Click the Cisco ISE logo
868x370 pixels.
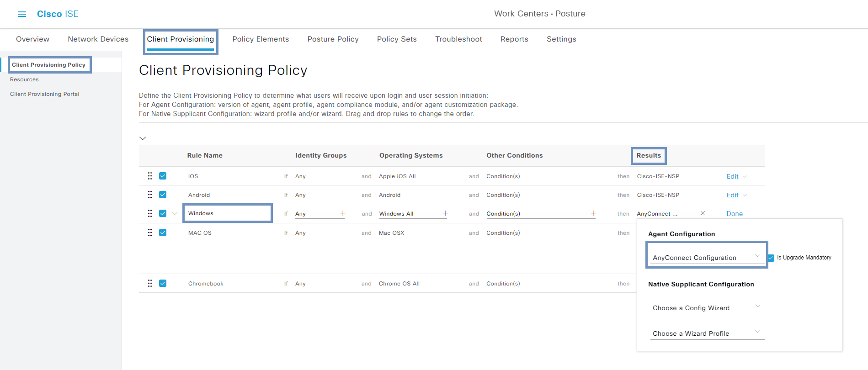pos(58,14)
